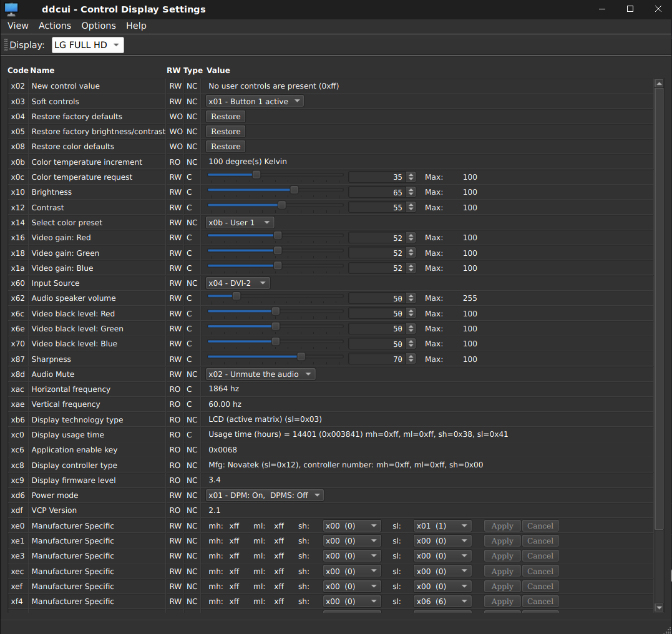
Task: Open the xe1 Manufacturer Specific sh dropdown
Action: point(351,541)
